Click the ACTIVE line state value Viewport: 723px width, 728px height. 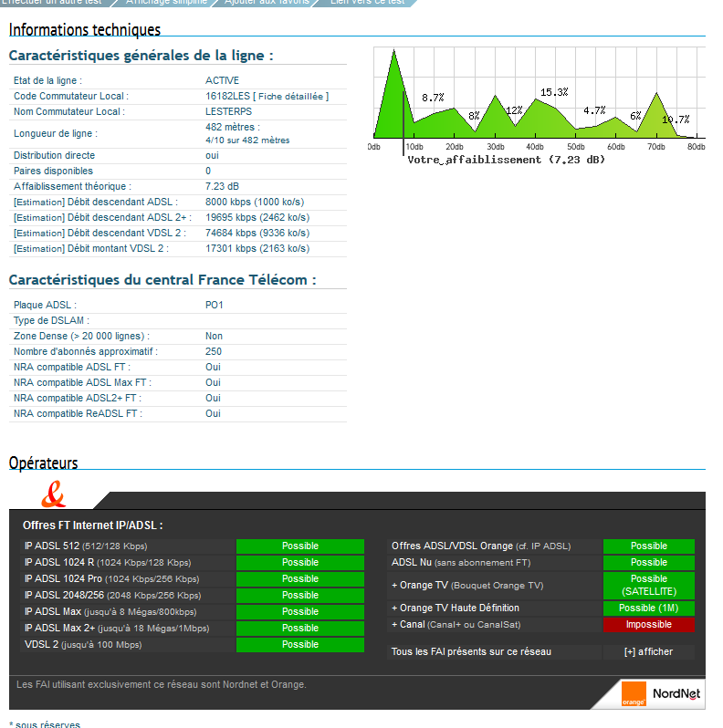(x=222, y=81)
